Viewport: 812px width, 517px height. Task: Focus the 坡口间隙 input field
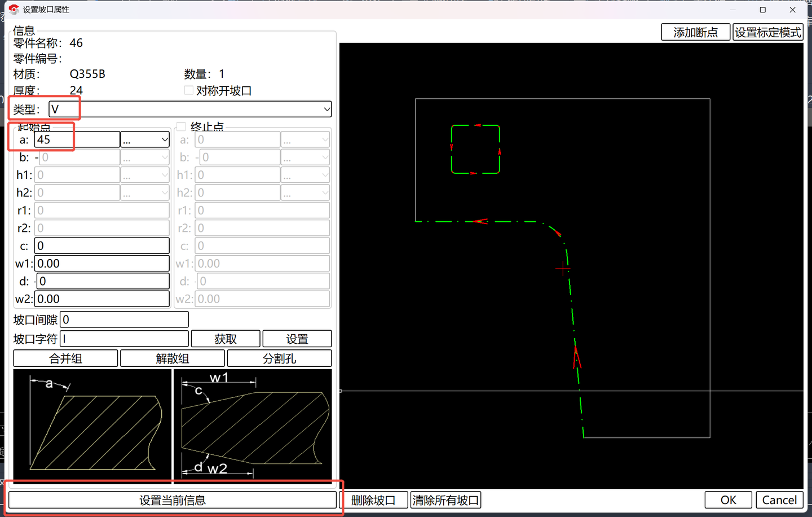pyautogui.click(x=124, y=319)
